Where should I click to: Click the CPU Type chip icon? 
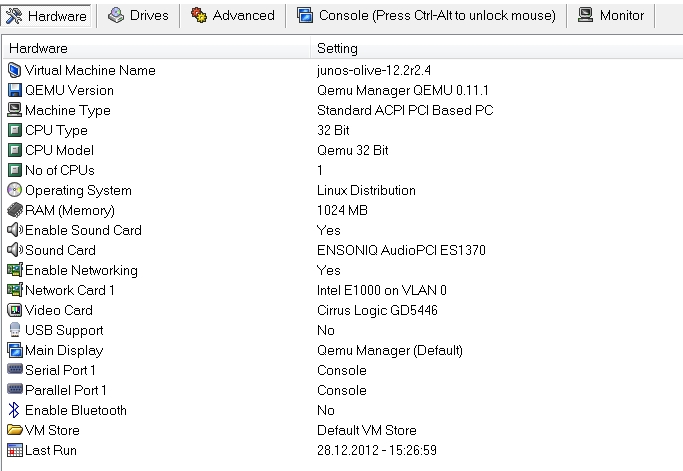pyautogui.click(x=14, y=130)
